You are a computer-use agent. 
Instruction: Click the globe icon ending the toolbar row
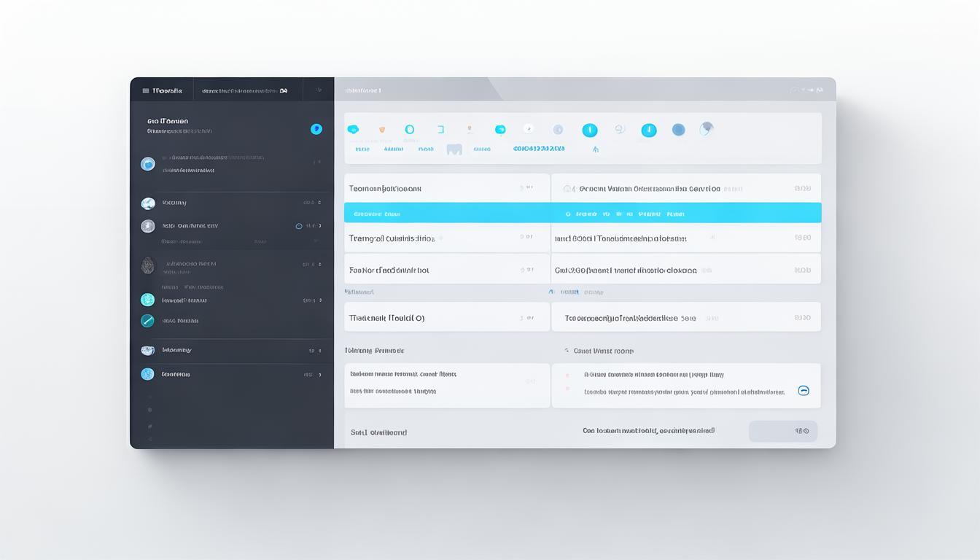pos(706,130)
